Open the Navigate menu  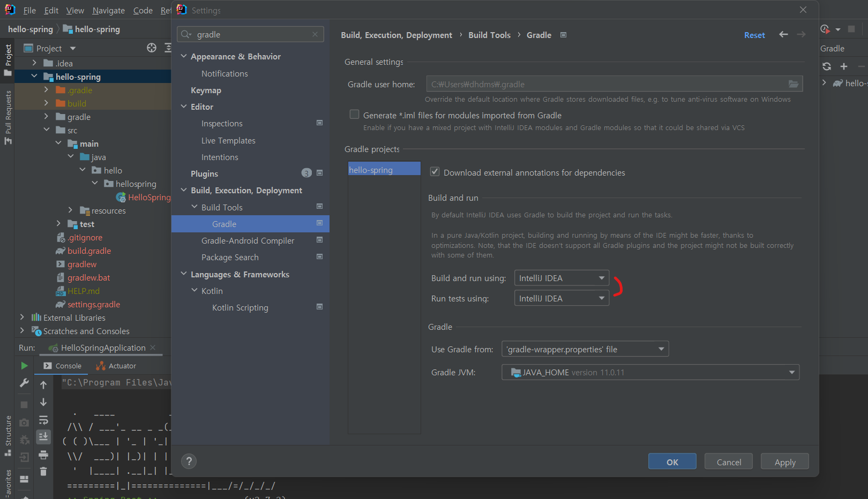click(108, 10)
